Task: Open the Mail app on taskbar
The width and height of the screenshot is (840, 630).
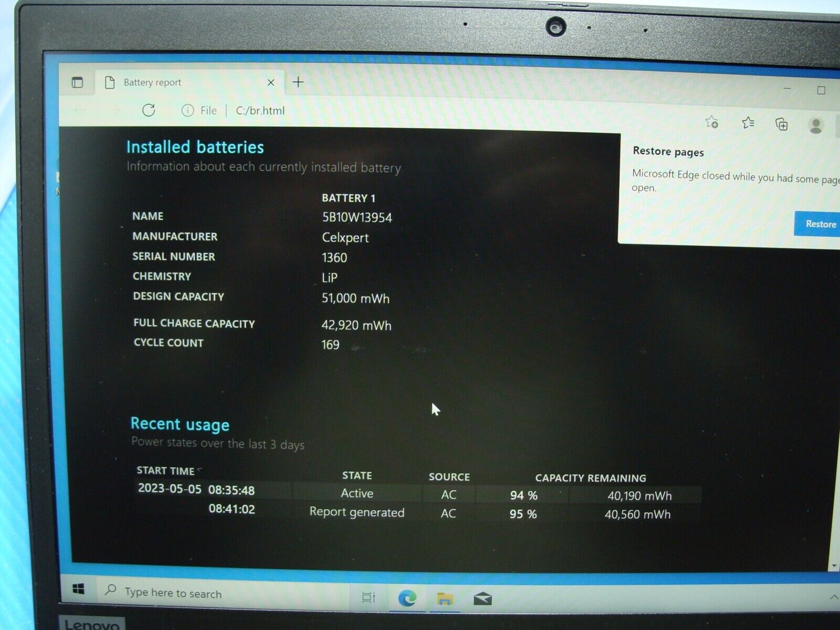Action: tap(482, 598)
